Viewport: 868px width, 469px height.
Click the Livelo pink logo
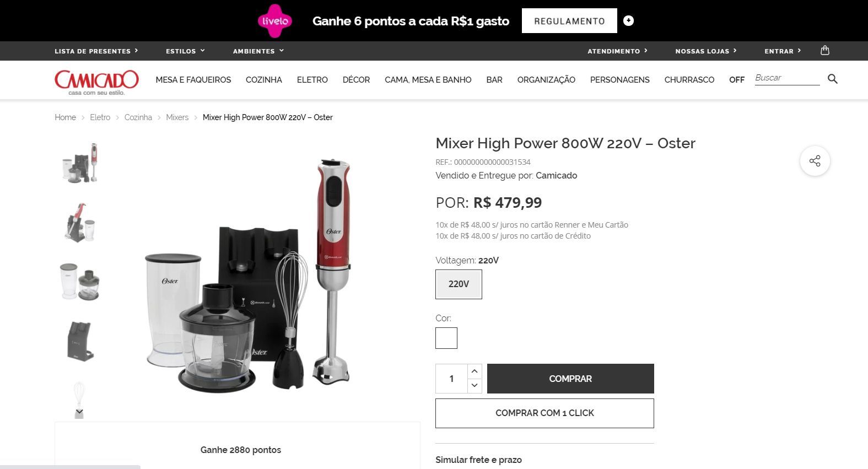(274, 21)
